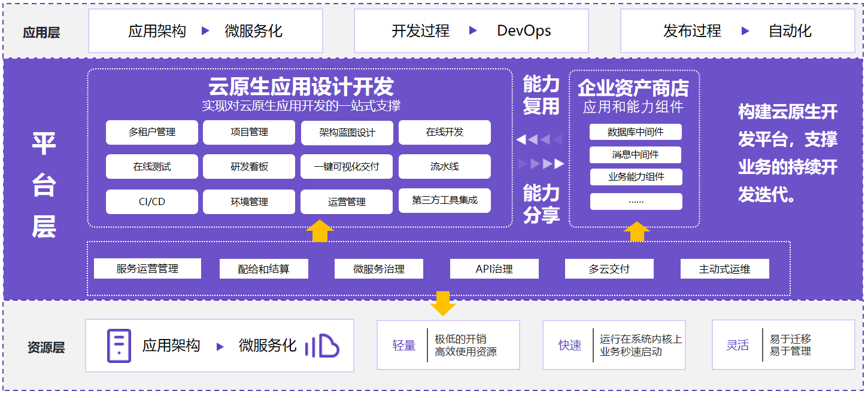Select the 主动式运维 block
The height and width of the screenshot is (397, 868).
[x=724, y=268]
